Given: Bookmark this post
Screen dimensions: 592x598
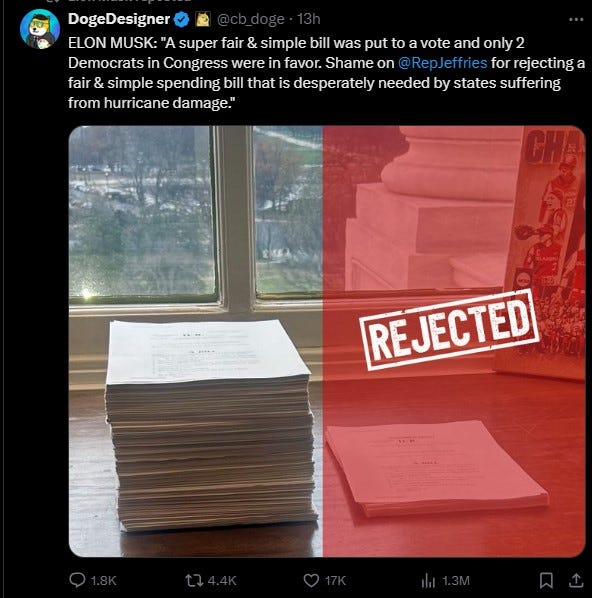Looking at the screenshot, I should (x=546, y=580).
